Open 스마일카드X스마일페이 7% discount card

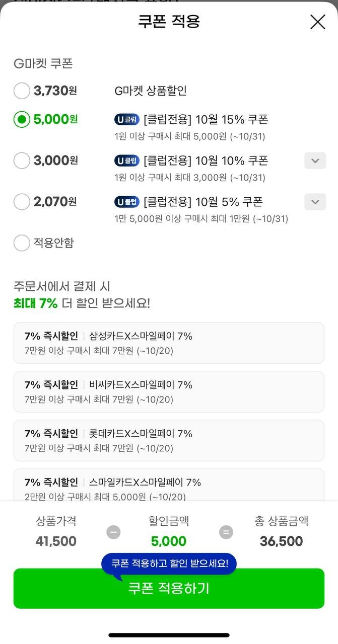click(x=169, y=486)
